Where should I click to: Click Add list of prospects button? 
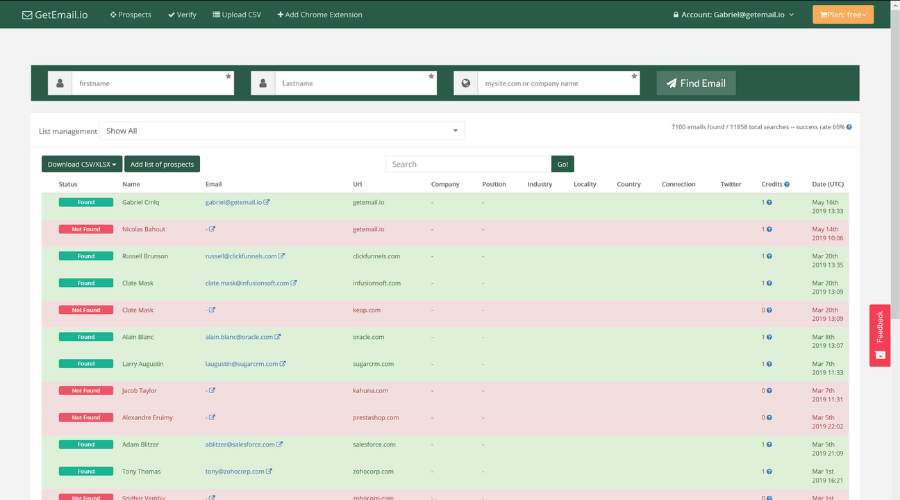(162, 164)
